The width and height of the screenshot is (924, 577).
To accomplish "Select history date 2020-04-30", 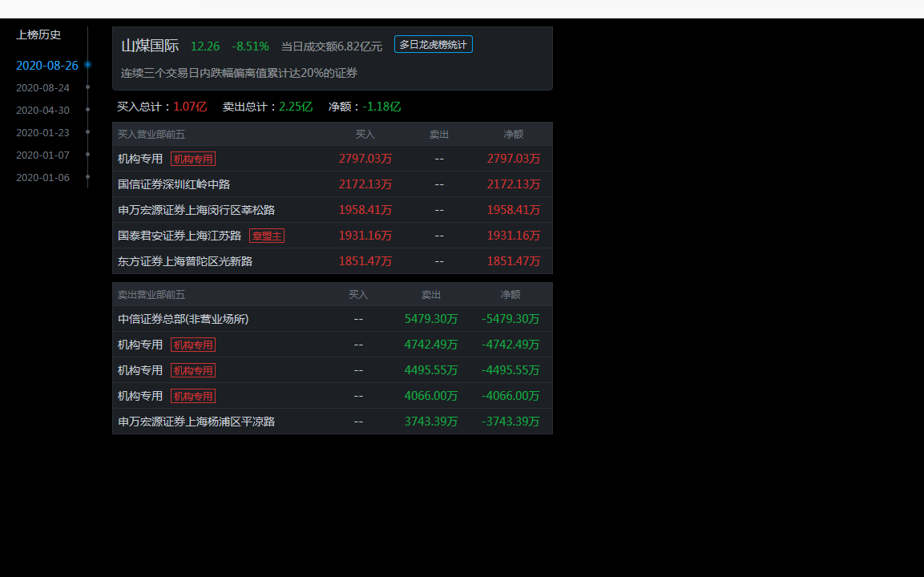I will click(42, 111).
